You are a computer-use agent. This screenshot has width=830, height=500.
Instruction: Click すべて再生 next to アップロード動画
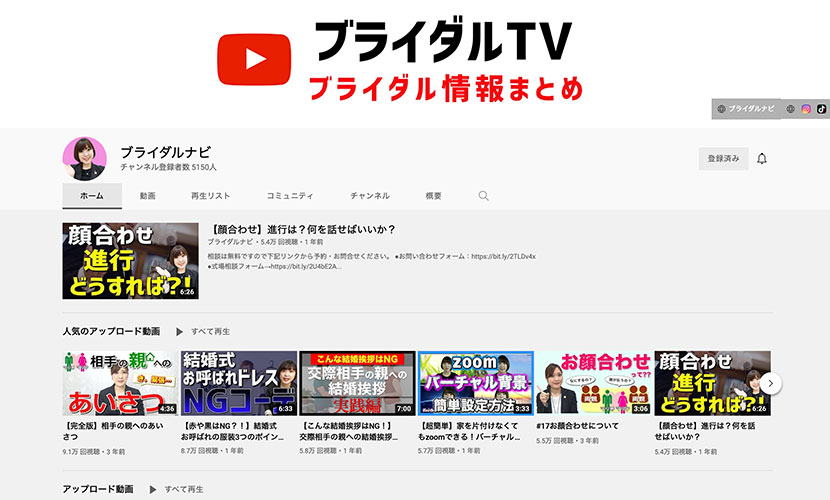(184, 489)
